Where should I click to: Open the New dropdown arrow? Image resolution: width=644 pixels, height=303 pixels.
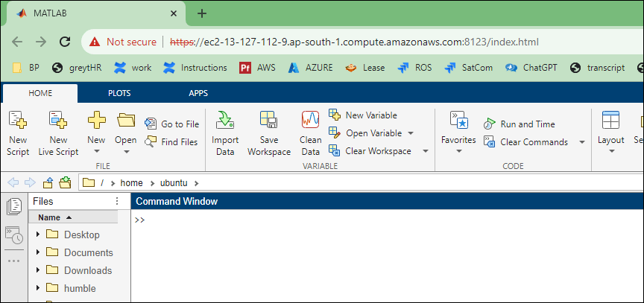pos(96,151)
